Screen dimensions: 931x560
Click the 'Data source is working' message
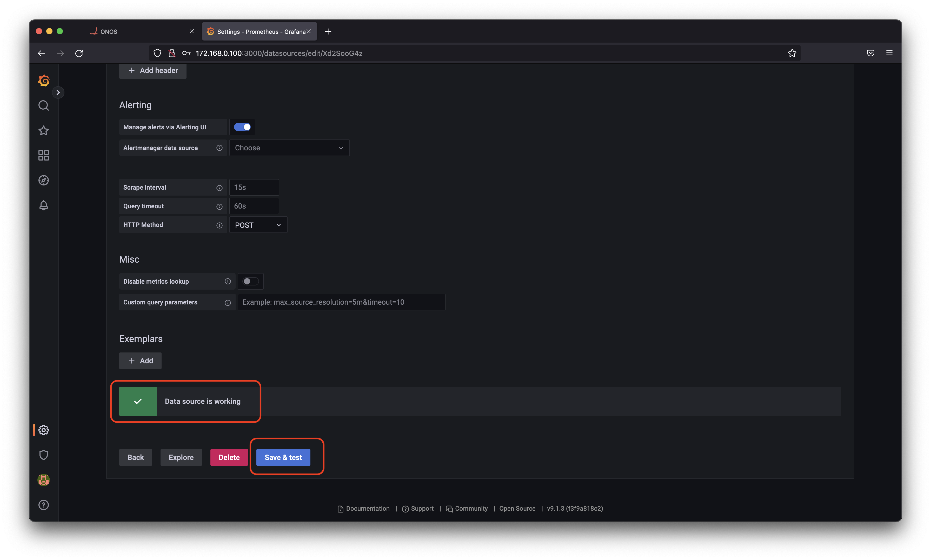pyautogui.click(x=203, y=402)
